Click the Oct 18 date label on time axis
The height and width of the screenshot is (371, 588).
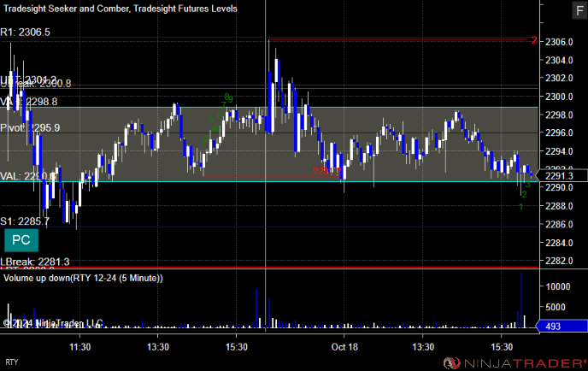[x=344, y=347]
